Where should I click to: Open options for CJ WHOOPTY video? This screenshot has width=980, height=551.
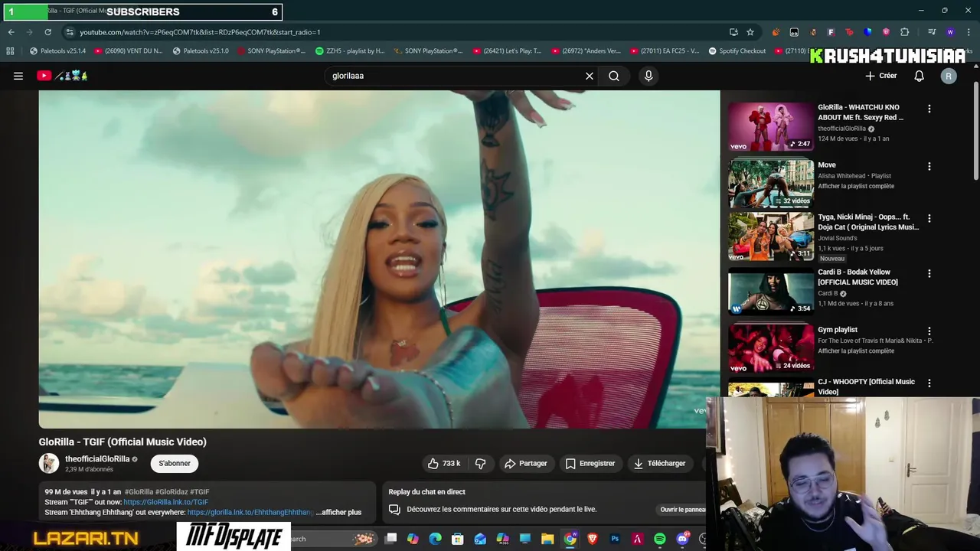tap(929, 383)
